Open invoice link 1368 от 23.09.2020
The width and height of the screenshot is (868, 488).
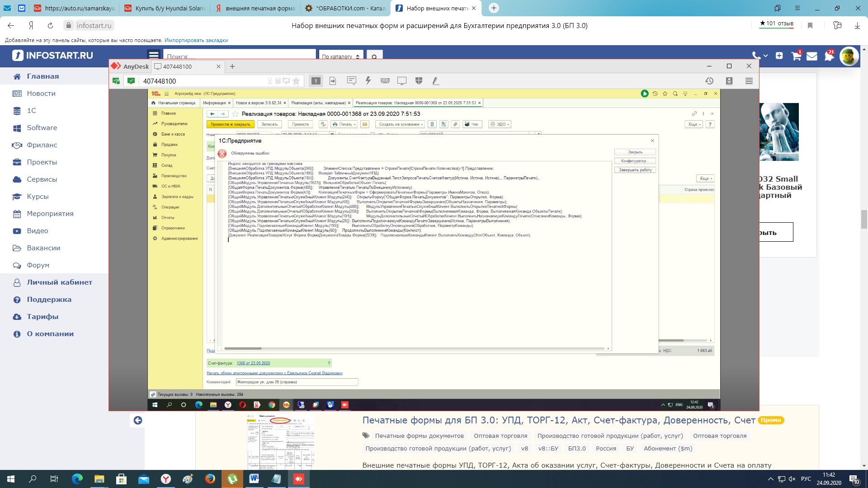click(253, 363)
